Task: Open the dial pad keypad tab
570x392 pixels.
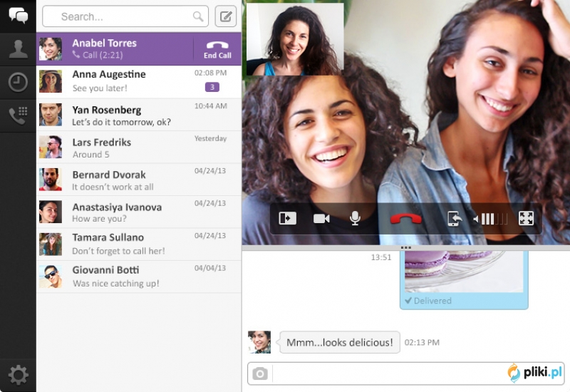Action: [x=19, y=115]
